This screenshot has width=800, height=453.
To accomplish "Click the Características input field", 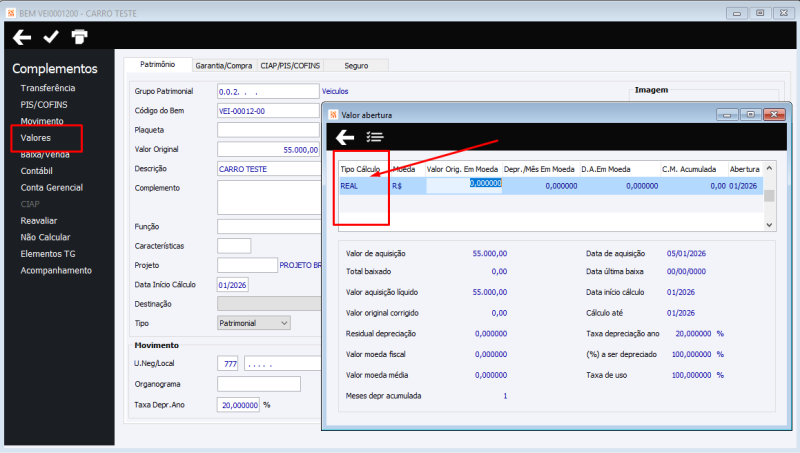I will pos(234,246).
